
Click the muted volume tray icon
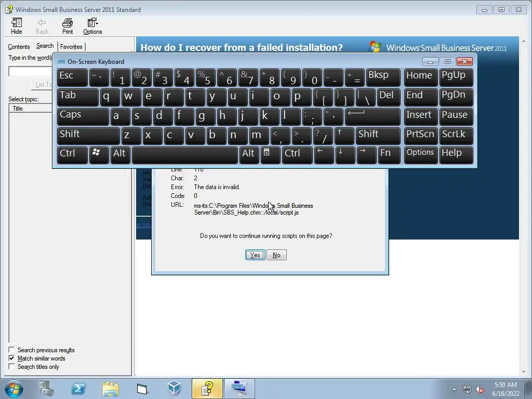pos(480,389)
